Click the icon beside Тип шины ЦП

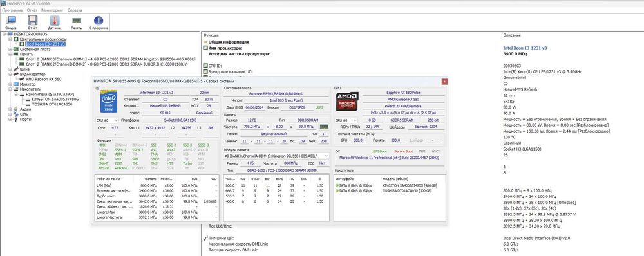tap(205, 238)
